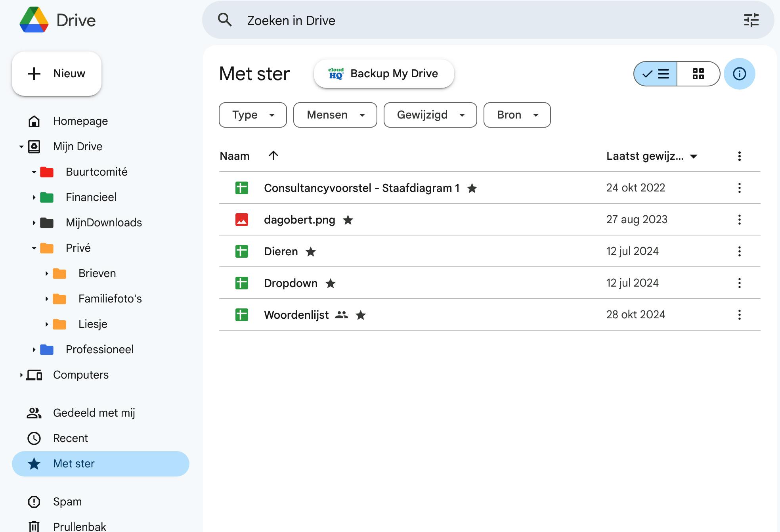Click Backup My Drive button

click(x=384, y=74)
